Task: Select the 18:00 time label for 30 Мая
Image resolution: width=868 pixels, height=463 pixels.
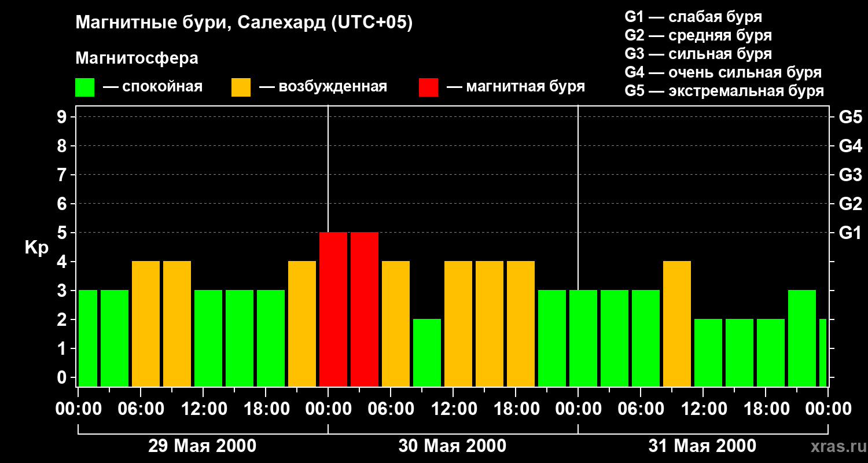Action: [x=516, y=409]
